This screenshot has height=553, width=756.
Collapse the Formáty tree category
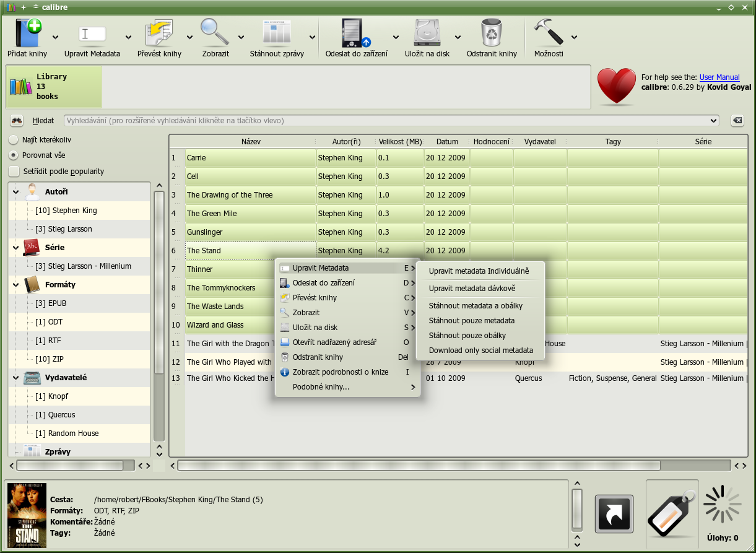click(x=15, y=285)
